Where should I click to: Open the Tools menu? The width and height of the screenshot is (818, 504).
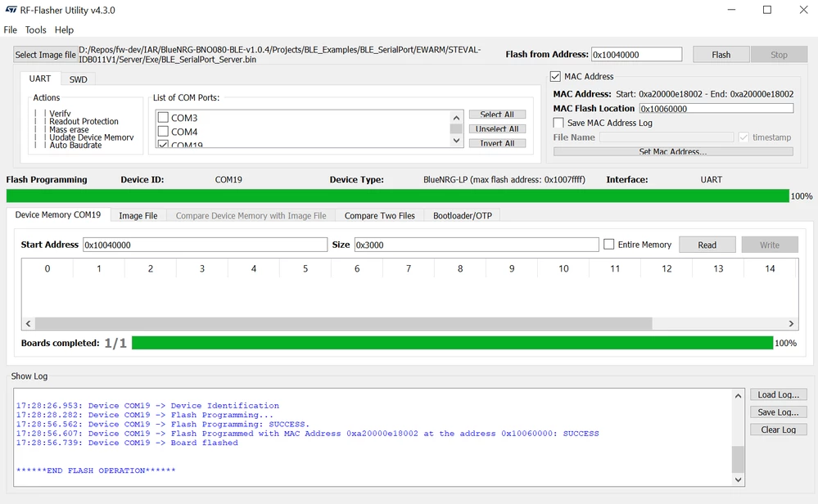tap(35, 29)
